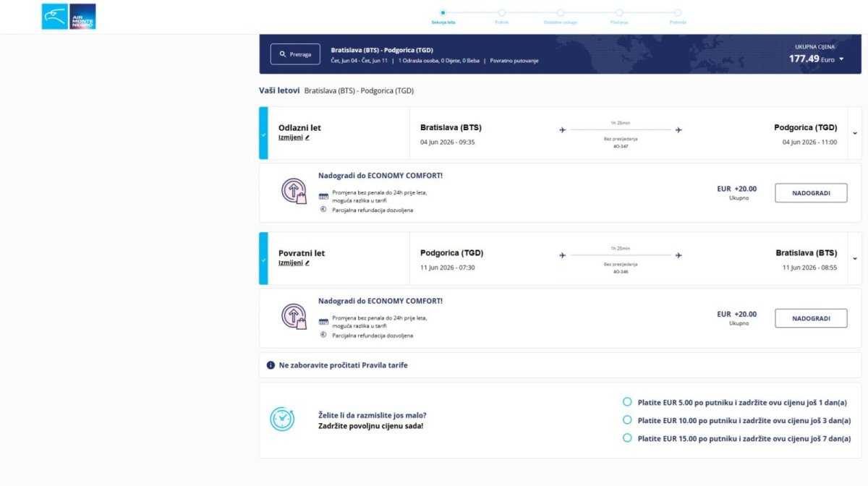Click the Air Montenegro logo
This screenshot has height=486, width=868.
click(x=69, y=17)
